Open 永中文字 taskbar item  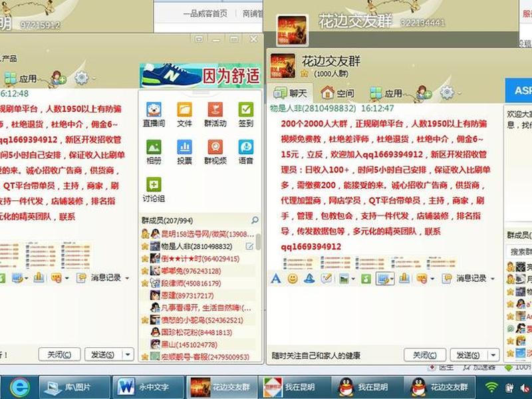(x=148, y=387)
